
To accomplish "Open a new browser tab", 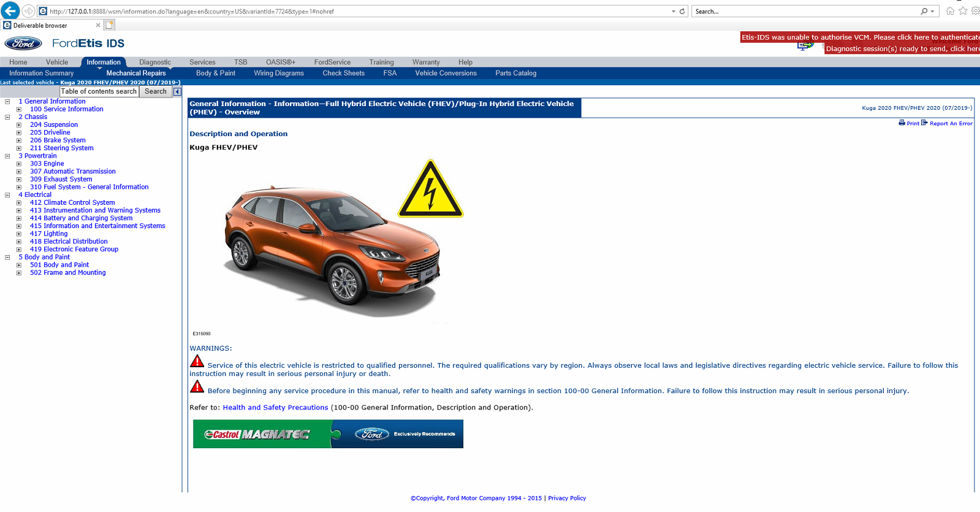I will [109, 25].
